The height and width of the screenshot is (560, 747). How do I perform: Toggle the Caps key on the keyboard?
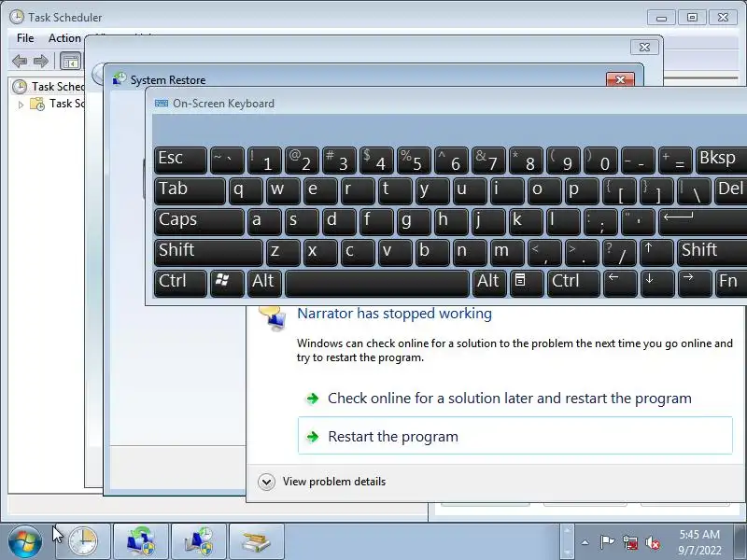pos(199,221)
